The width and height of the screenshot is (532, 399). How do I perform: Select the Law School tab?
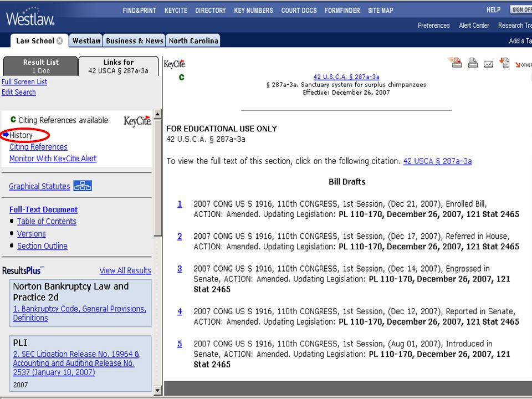(35, 40)
